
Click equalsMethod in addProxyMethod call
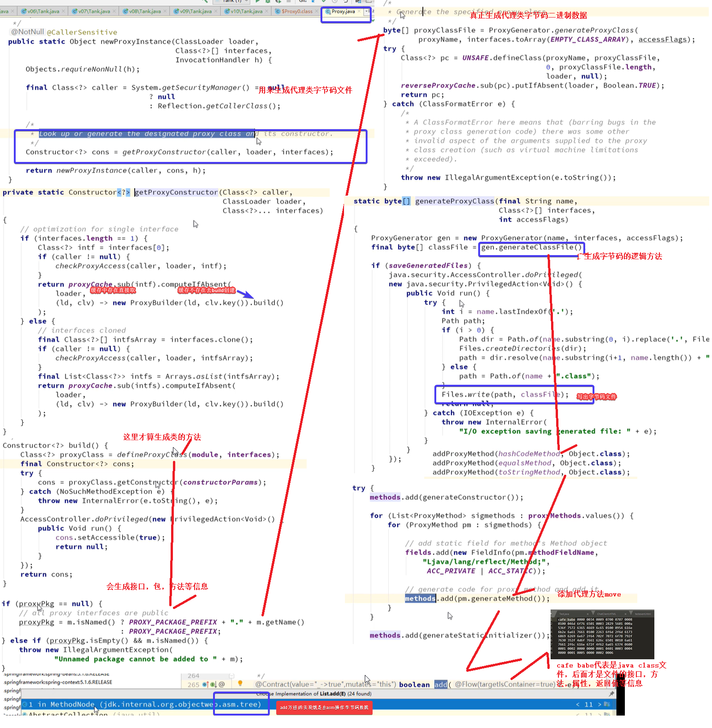pyautogui.click(x=525, y=463)
